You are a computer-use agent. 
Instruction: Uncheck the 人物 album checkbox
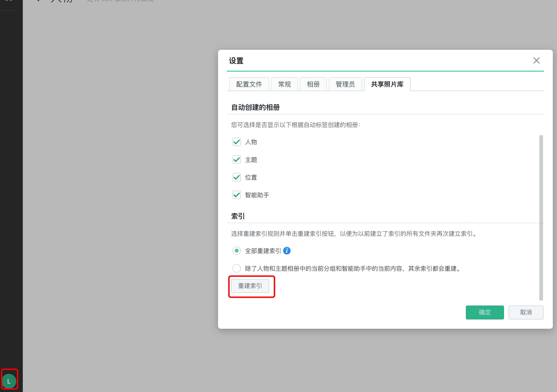click(x=236, y=142)
